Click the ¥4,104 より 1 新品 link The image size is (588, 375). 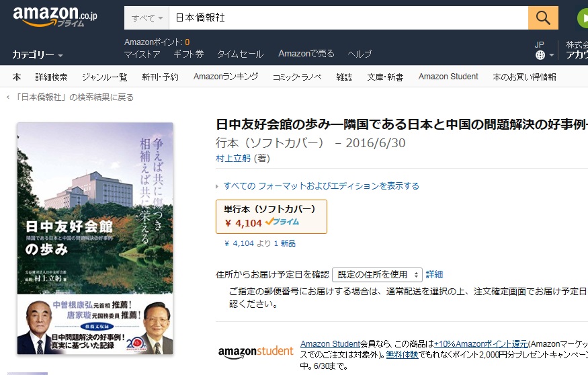click(x=260, y=243)
